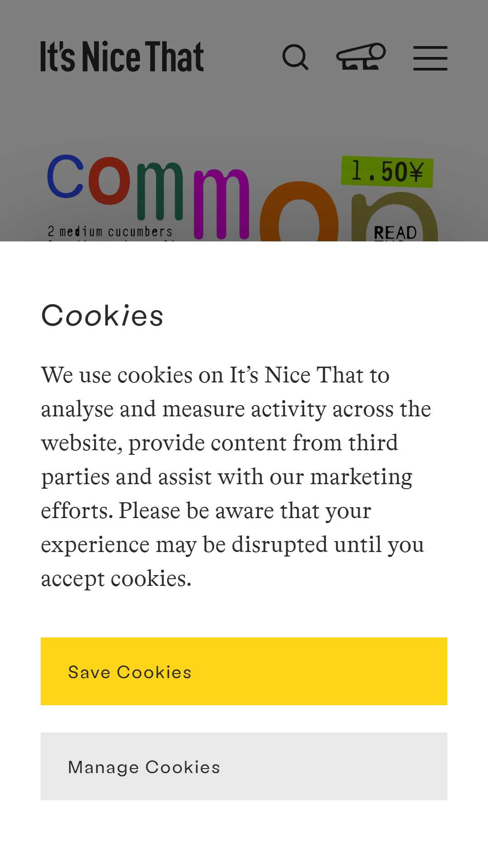The height and width of the screenshot is (868, 488).
Task: Open the Manage Cookies options
Action: pyautogui.click(x=244, y=766)
